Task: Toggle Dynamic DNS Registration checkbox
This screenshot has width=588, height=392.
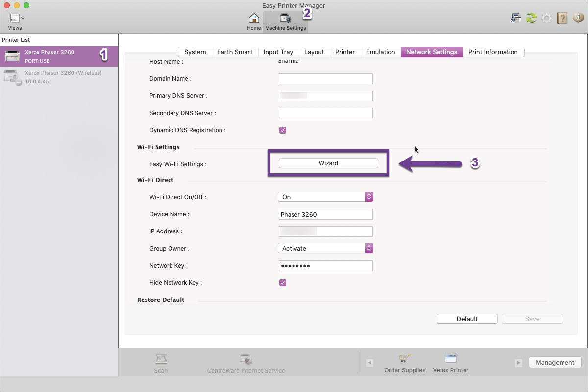Action: coord(283,130)
